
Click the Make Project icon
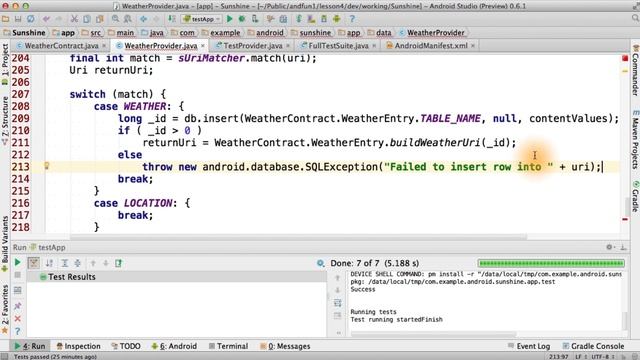point(172,19)
